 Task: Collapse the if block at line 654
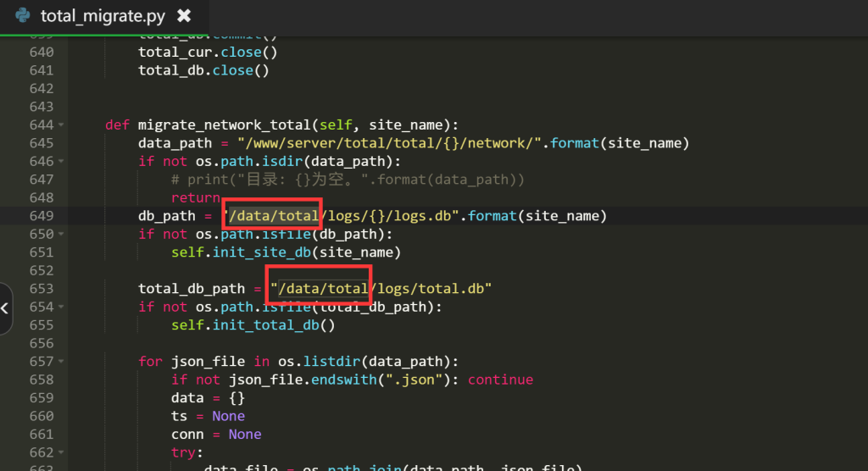[x=62, y=308]
